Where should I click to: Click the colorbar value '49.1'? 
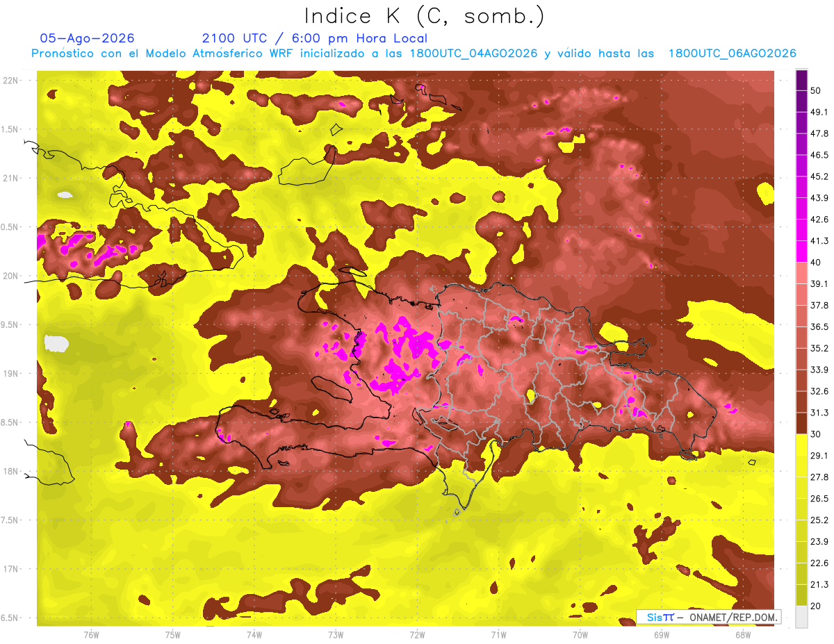[819, 113]
